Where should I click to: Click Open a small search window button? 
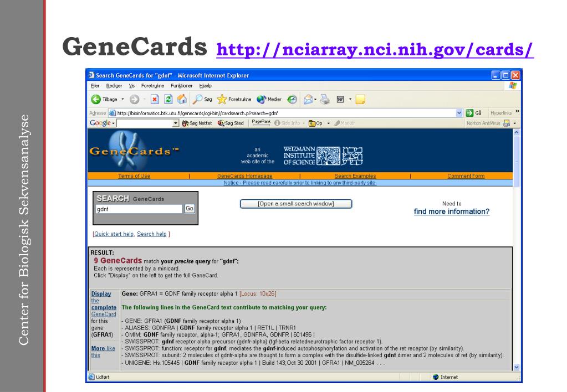[x=296, y=204]
